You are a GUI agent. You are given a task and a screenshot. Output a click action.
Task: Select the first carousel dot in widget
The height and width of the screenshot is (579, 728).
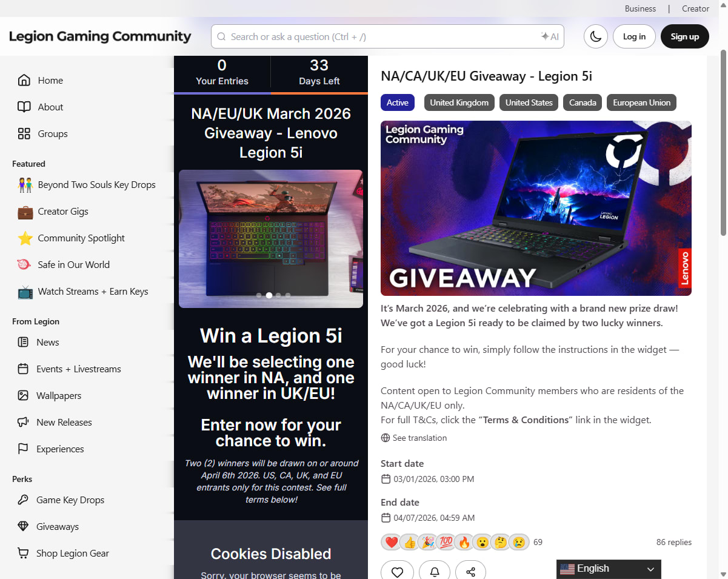click(259, 295)
